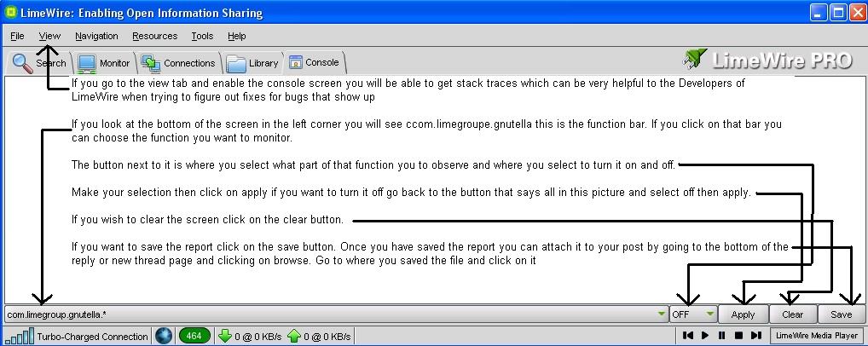Image resolution: width=868 pixels, height=346 pixels.
Task: Open the OFF logging level dropdown
Action: 693,314
